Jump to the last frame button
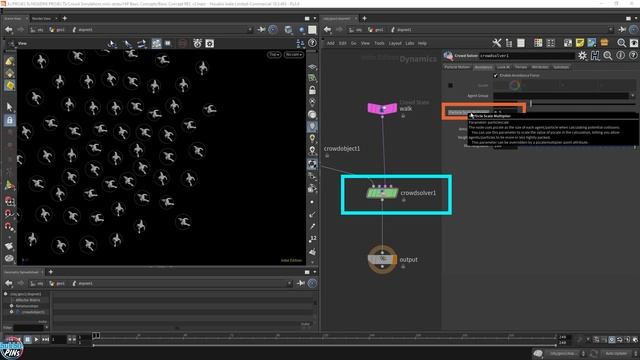Viewport: 640px width, 360px height. click(46, 339)
